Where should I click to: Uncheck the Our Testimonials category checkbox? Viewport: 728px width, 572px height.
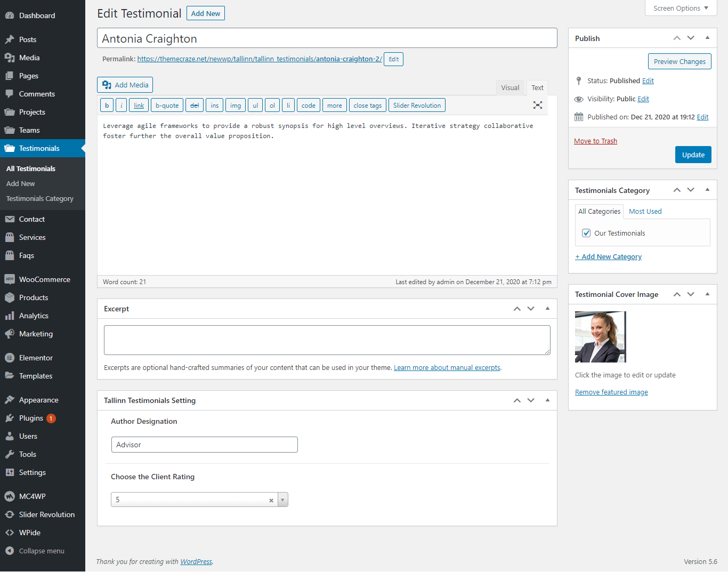point(586,233)
